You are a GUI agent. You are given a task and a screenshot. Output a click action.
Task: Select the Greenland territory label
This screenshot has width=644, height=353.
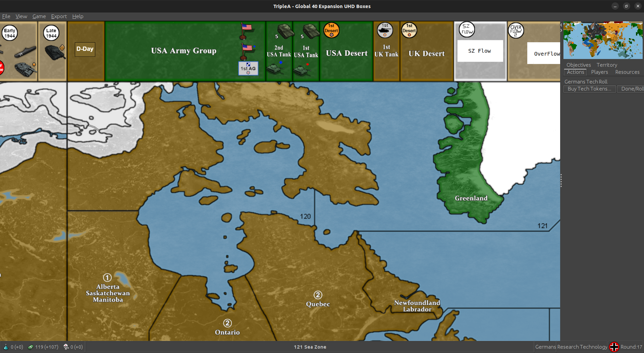point(471,198)
